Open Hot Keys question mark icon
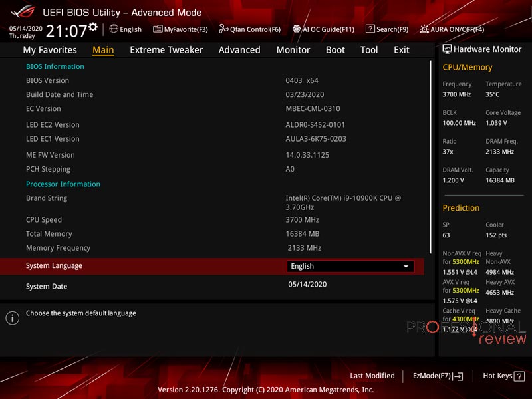The height and width of the screenshot is (399, 532). (519, 376)
